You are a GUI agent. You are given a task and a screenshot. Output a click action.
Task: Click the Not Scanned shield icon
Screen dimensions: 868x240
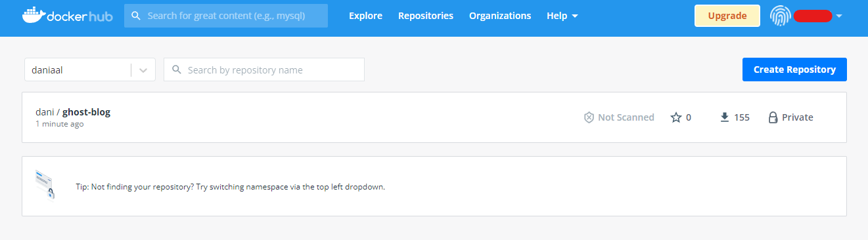(x=589, y=117)
